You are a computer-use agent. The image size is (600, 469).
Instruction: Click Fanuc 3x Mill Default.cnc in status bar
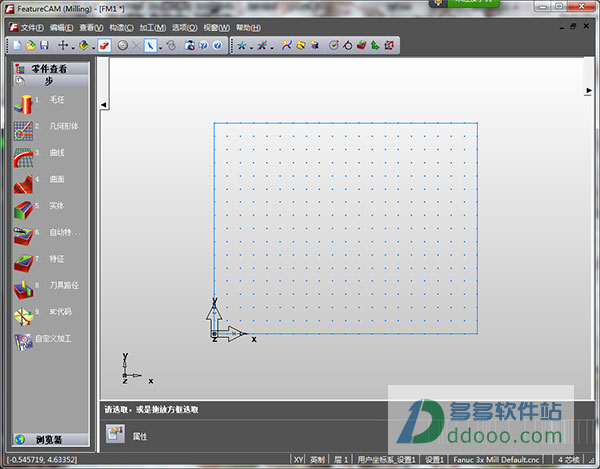pos(496,459)
